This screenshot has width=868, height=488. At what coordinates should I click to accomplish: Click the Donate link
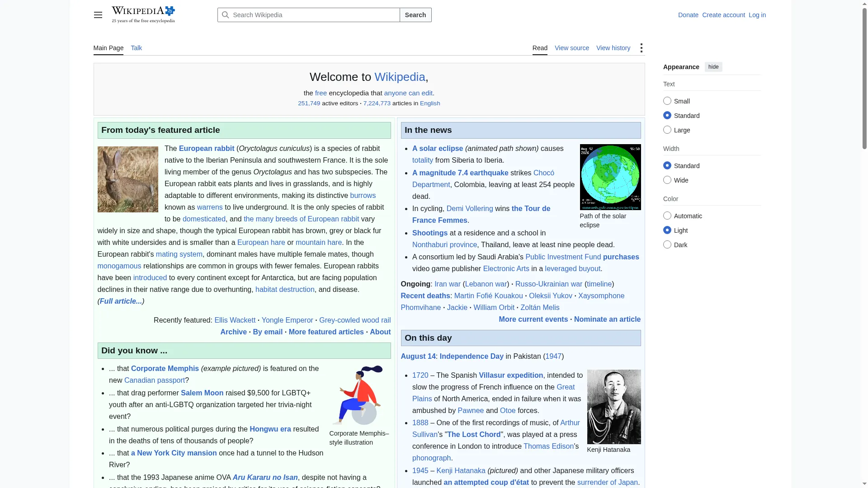(688, 15)
